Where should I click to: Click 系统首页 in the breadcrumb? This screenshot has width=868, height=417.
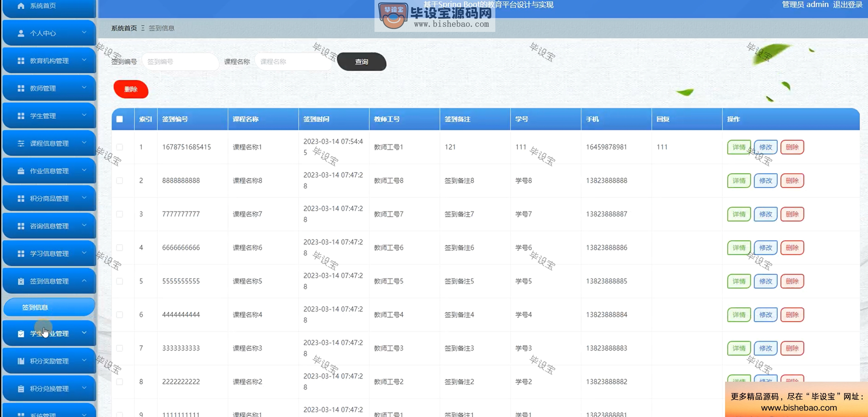[x=124, y=28]
